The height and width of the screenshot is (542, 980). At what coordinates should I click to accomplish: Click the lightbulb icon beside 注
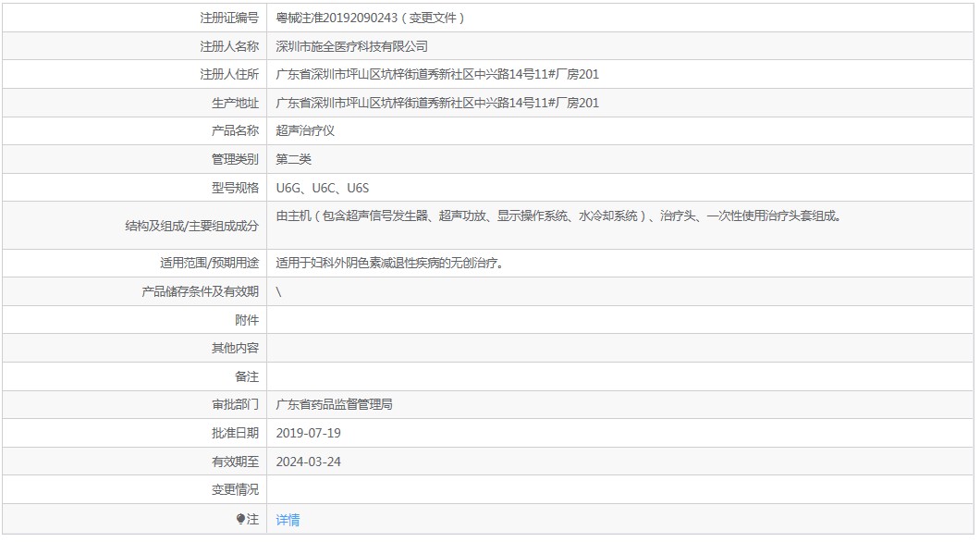[240, 519]
